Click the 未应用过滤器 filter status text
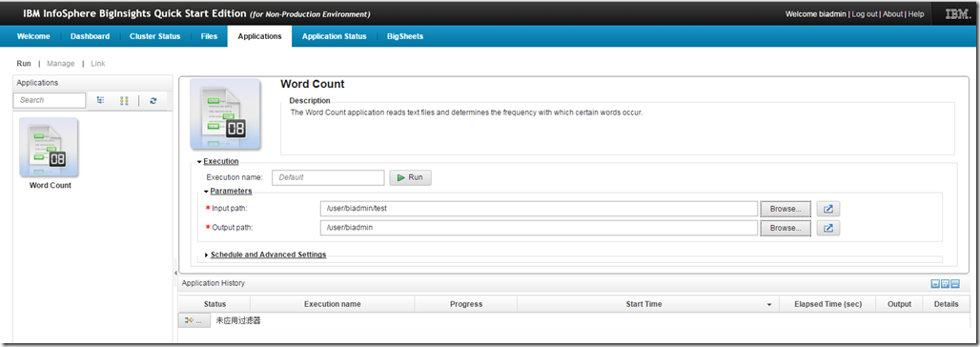Screen dimensions: 980x347 [x=237, y=320]
